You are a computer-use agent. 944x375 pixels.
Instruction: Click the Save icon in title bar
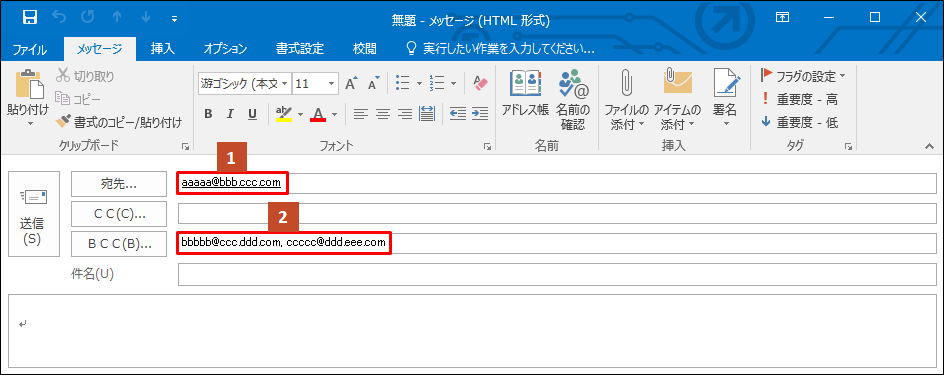pyautogui.click(x=30, y=18)
